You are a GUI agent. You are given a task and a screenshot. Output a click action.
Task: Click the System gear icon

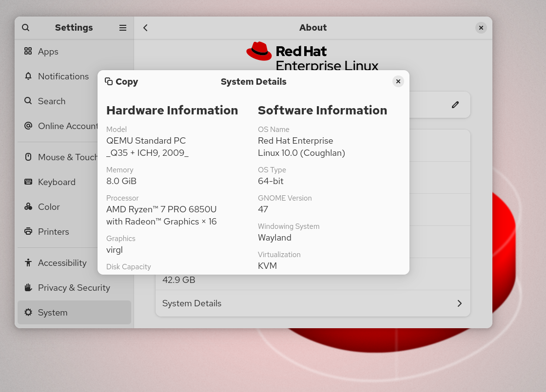28,312
